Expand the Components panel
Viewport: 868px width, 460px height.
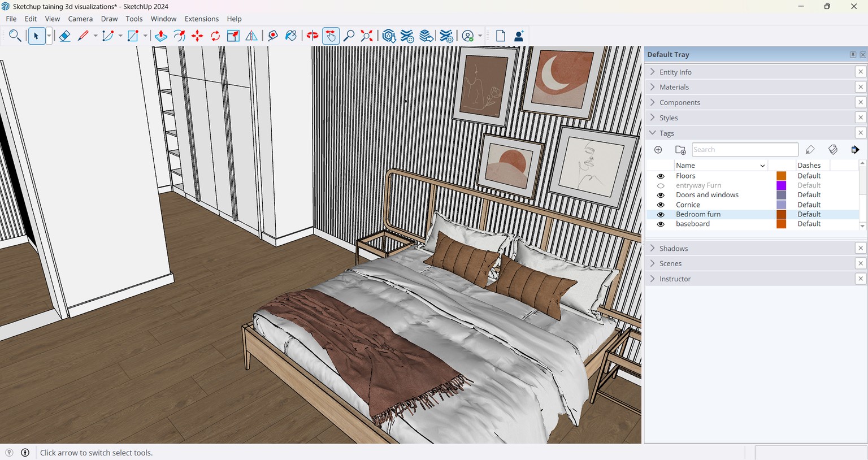[653, 102]
